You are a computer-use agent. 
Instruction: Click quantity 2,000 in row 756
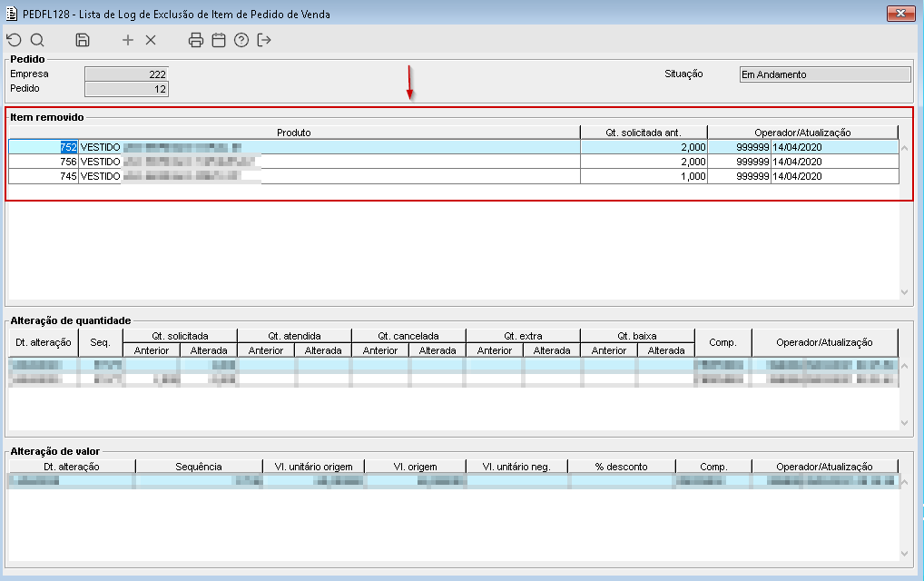(644, 162)
